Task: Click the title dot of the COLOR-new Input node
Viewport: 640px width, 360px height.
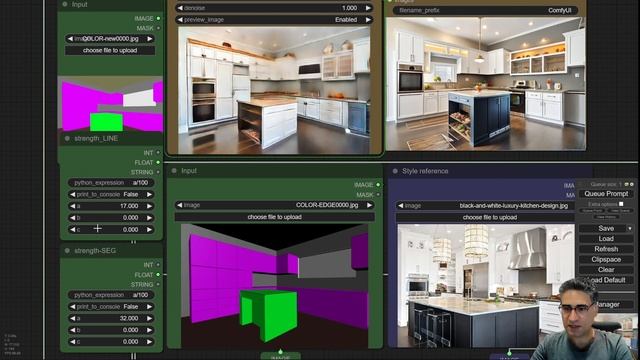Action: tap(64, 4)
